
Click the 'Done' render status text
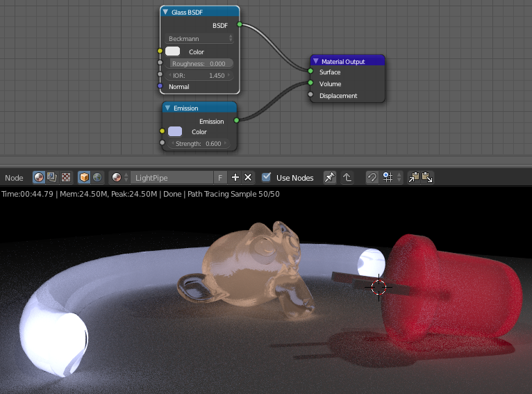pyautogui.click(x=172, y=194)
